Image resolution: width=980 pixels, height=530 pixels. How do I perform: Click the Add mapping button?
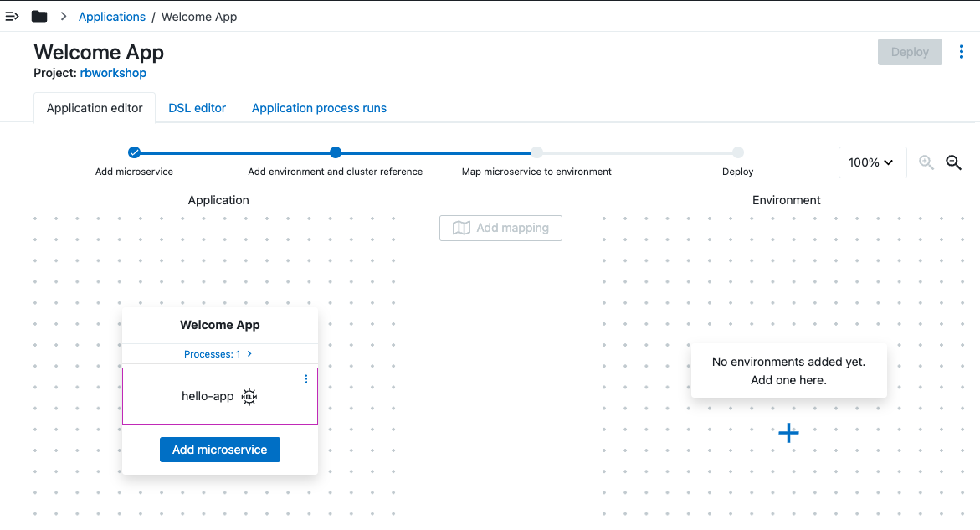tap(500, 228)
